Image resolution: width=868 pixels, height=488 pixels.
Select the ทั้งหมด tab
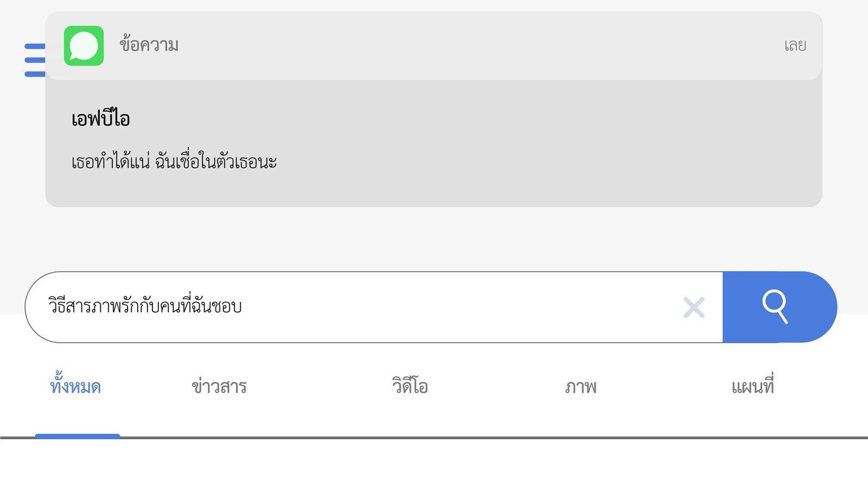(75, 385)
